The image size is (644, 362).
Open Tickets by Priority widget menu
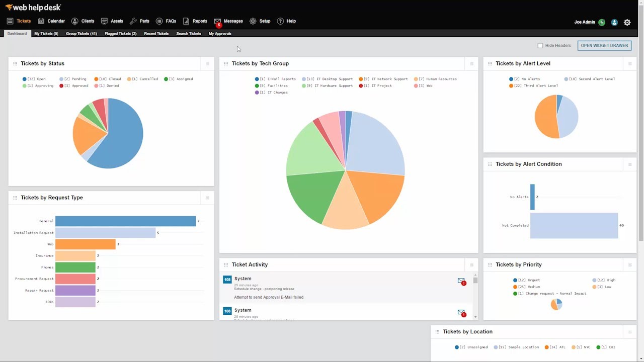pos(630,265)
